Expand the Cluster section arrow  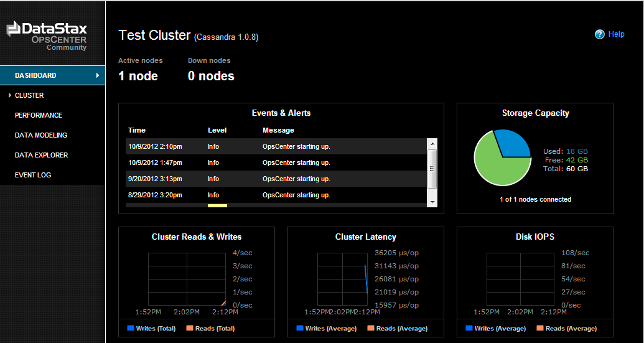pyautogui.click(x=10, y=95)
